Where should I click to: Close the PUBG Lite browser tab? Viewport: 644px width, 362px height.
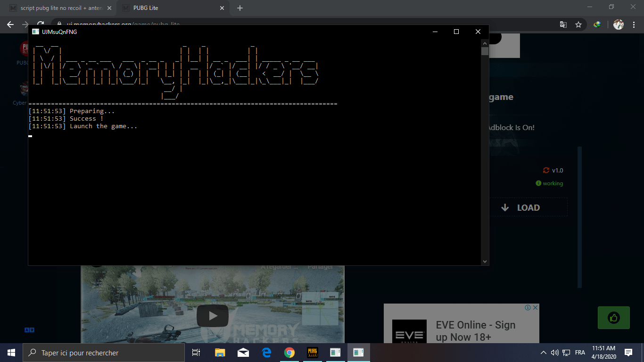222,8
